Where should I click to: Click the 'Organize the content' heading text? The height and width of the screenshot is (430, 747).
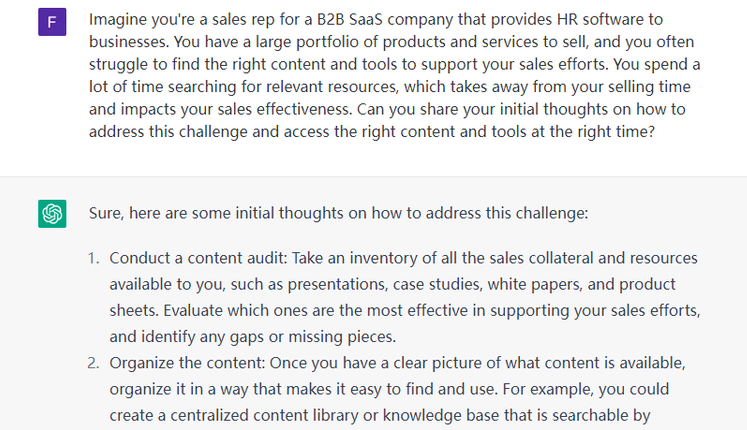click(190, 362)
